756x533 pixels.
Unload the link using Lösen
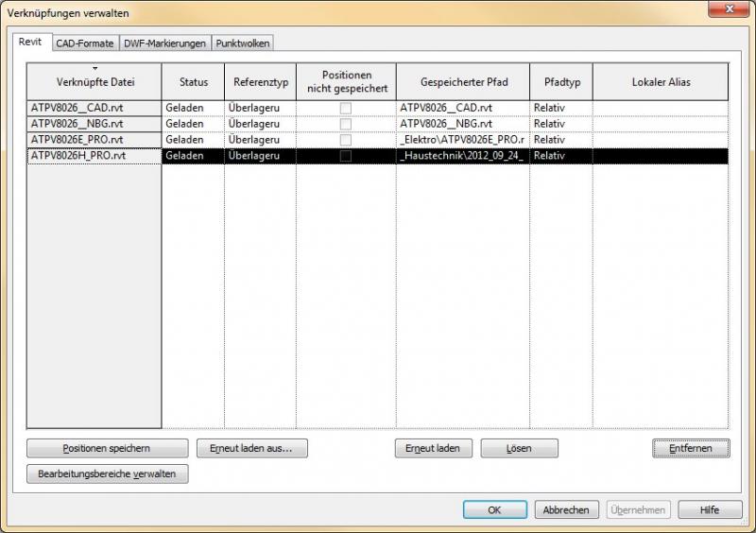pos(519,448)
